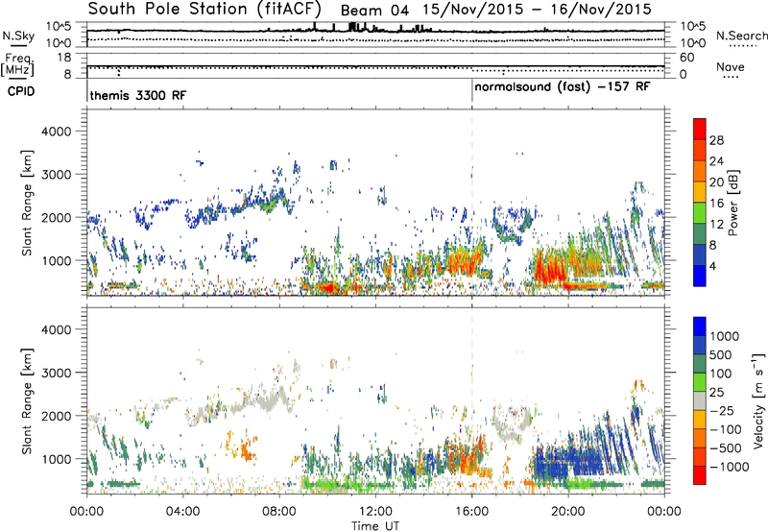Click the '08:00' time axis tick label
This screenshot has height=532, width=768.
pyautogui.click(x=279, y=512)
